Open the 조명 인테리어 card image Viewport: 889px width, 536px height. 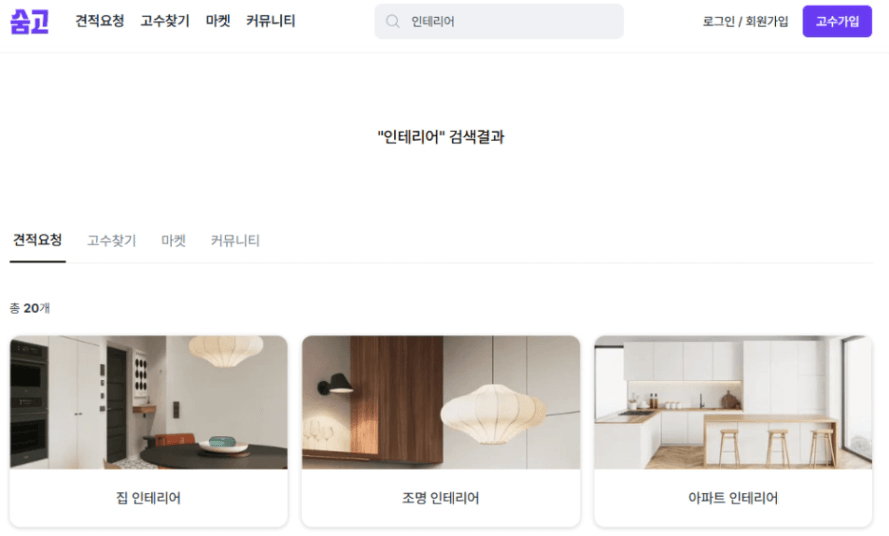coord(441,402)
